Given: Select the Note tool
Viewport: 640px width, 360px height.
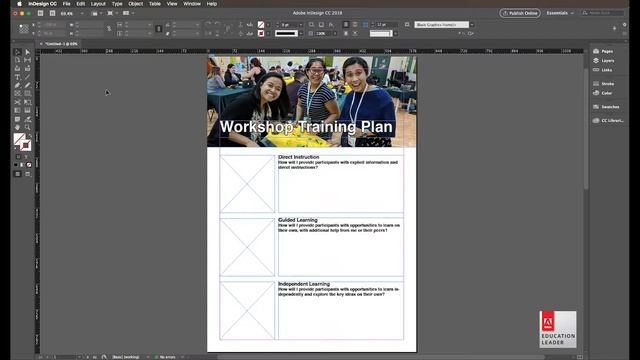Looking at the screenshot, I should click(18, 119).
